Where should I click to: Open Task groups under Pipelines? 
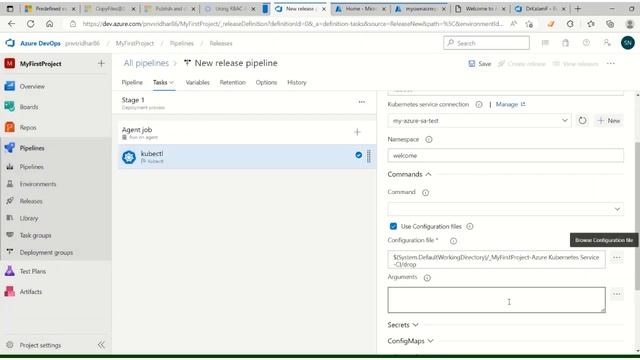pyautogui.click(x=36, y=235)
